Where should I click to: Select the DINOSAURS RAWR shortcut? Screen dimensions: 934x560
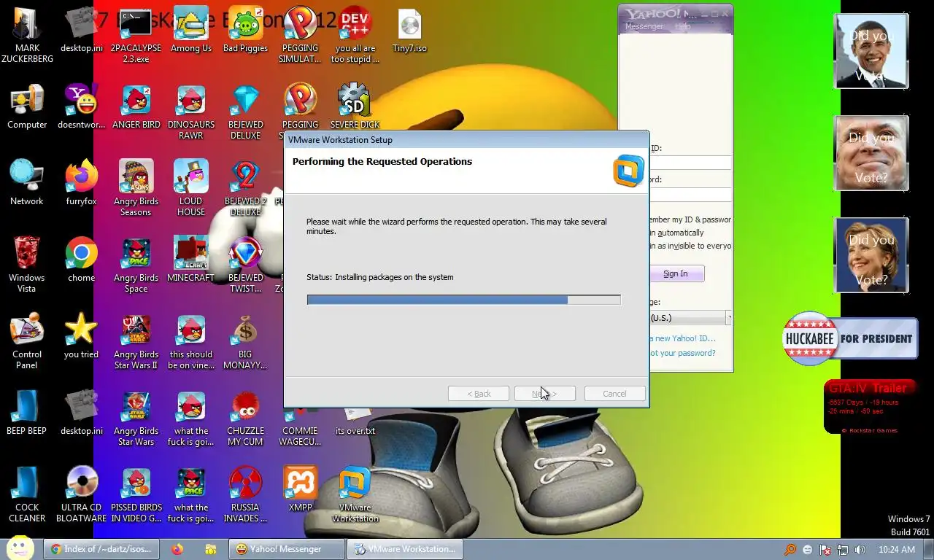click(x=191, y=112)
